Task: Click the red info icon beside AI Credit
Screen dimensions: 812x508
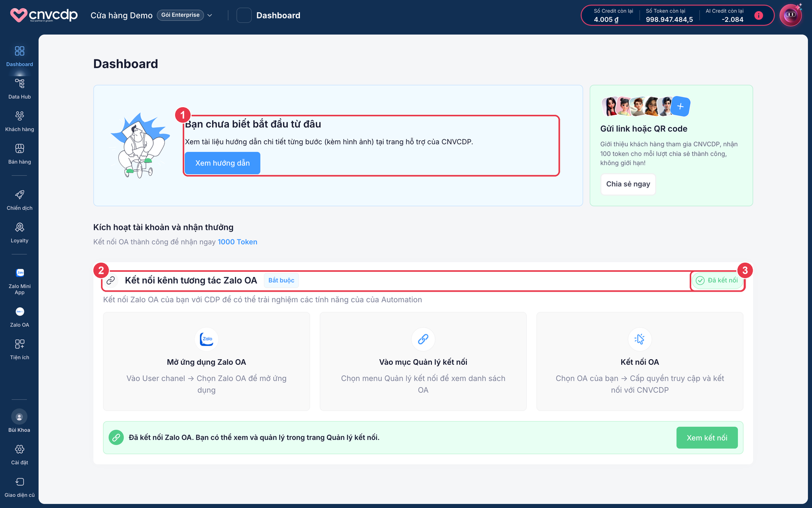Action: pyautogui.click(x=759, y=15)
